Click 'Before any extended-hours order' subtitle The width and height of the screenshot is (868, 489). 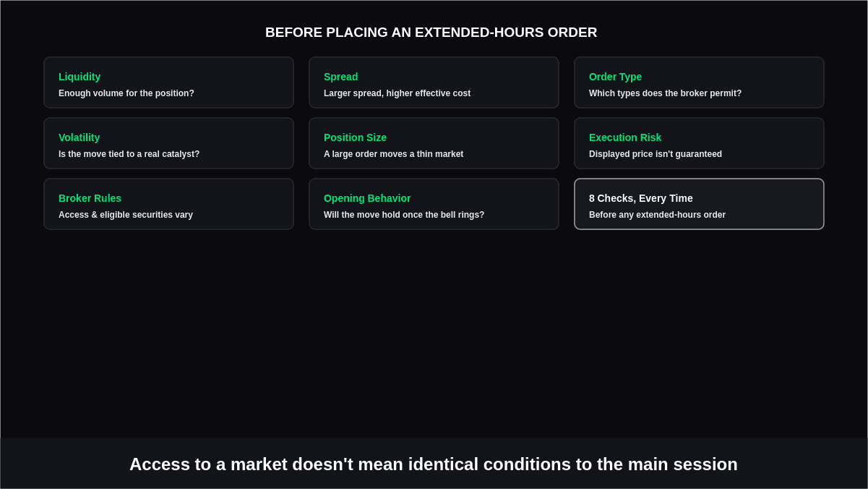pyautogui.click(x=657, y=215)
